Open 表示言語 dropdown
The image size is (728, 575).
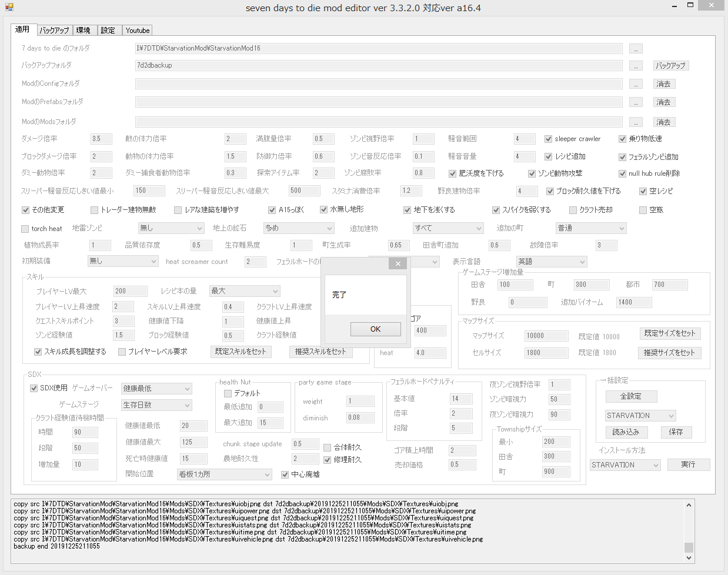[552, 262]
